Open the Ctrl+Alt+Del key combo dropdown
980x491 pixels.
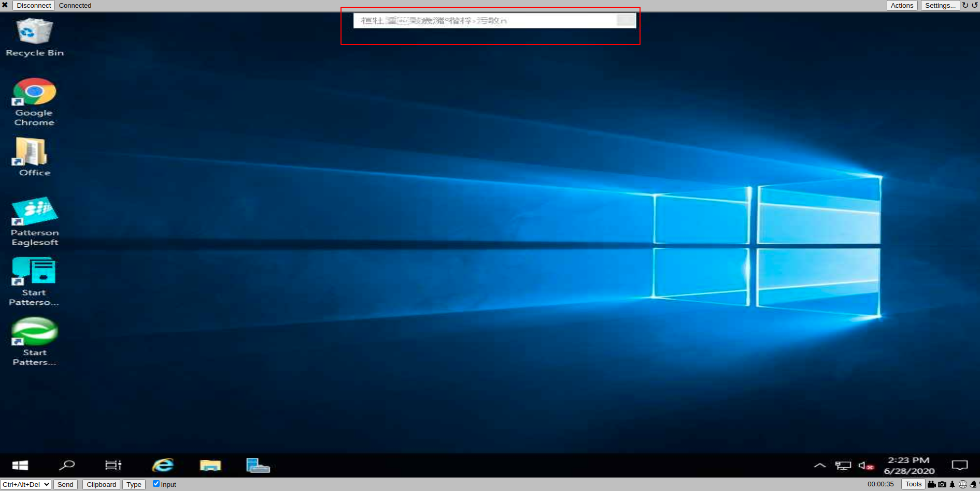[x=25, y=484]
